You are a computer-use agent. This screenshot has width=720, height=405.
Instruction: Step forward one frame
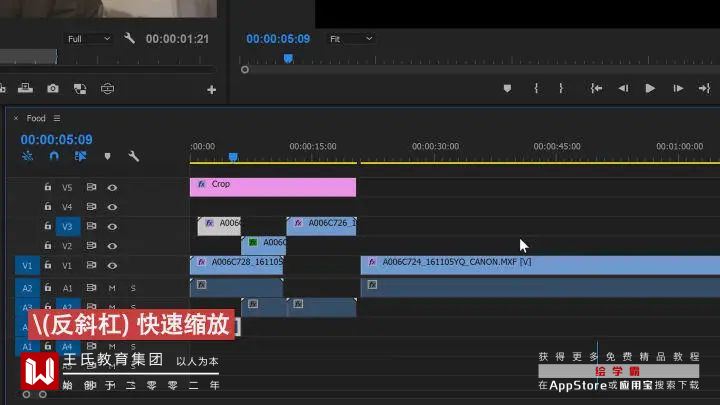tap(678, 88)
